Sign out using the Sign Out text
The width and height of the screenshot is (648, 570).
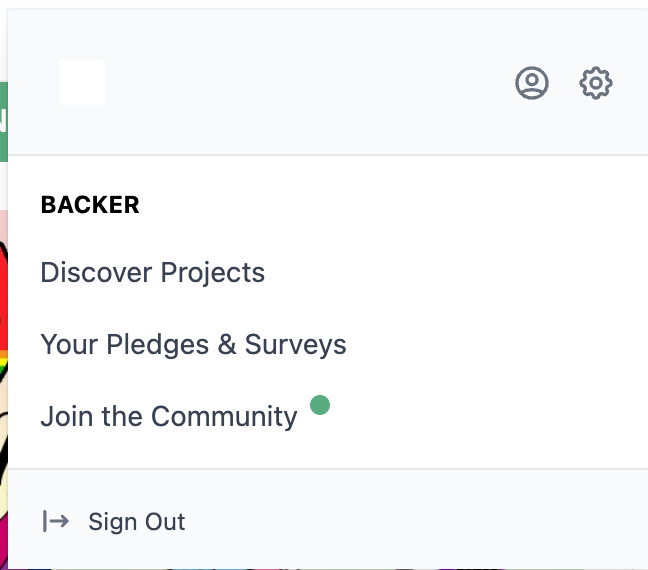pos(137,522)
